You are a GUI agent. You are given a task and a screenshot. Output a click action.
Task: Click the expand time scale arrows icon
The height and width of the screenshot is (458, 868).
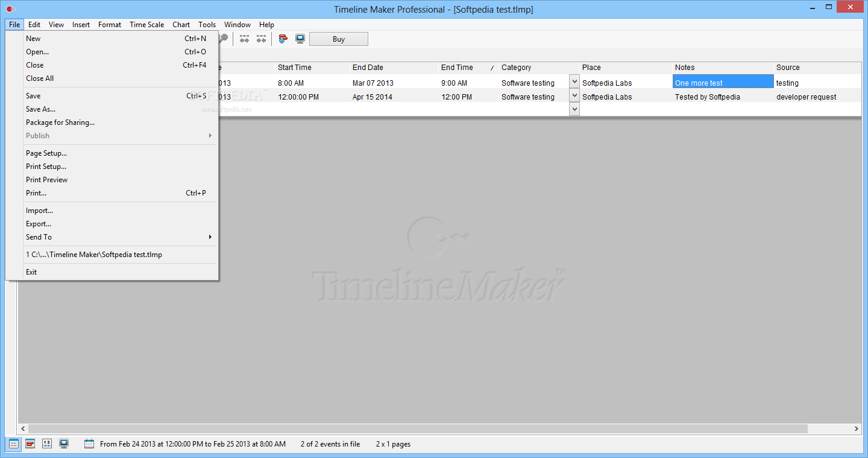pos(244,39)
